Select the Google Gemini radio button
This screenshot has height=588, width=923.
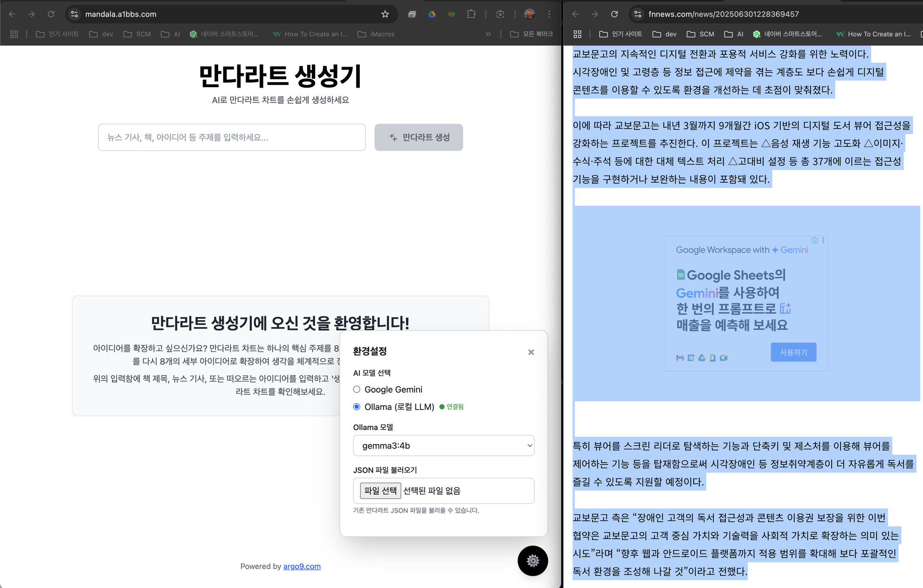click(x=357, y=390)
